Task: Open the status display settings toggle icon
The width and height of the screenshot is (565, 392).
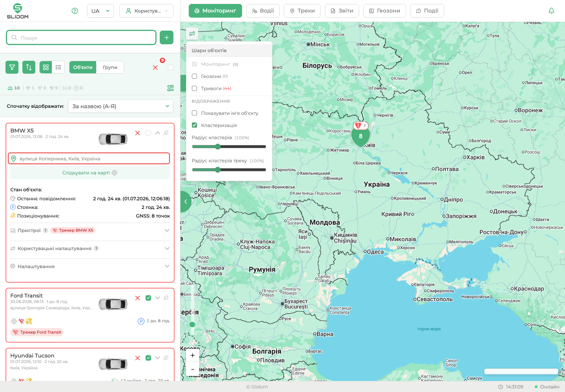Action: 170,88
